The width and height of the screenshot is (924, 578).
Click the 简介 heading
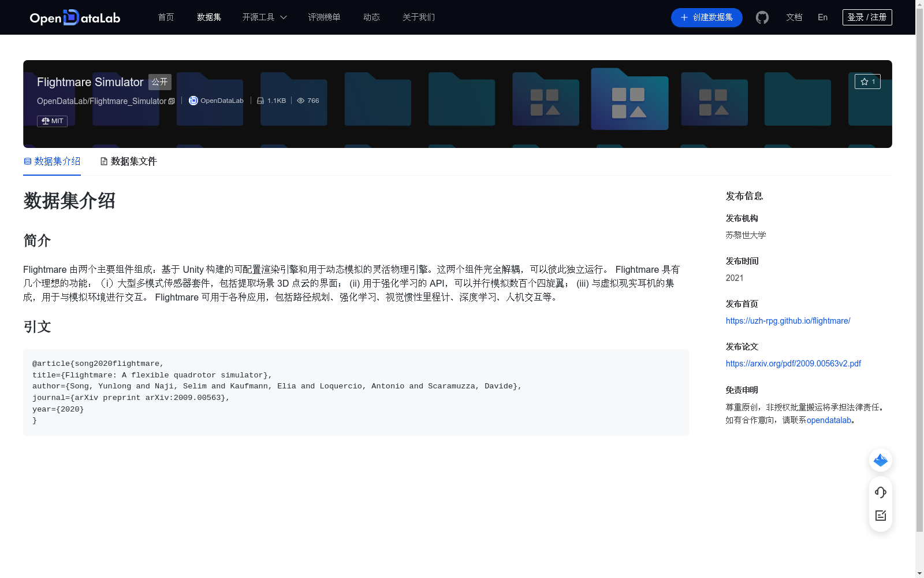(x=37, y=240)
